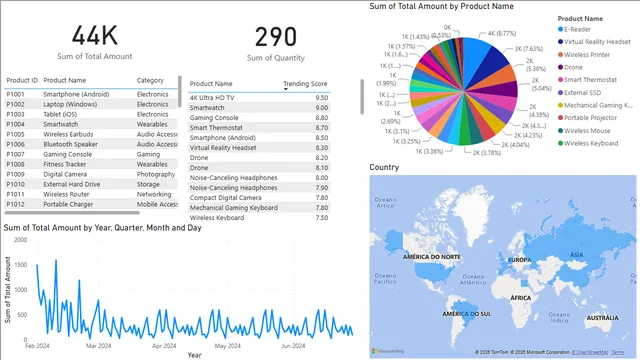Click the Wireless Printer legend color dot

560,55
